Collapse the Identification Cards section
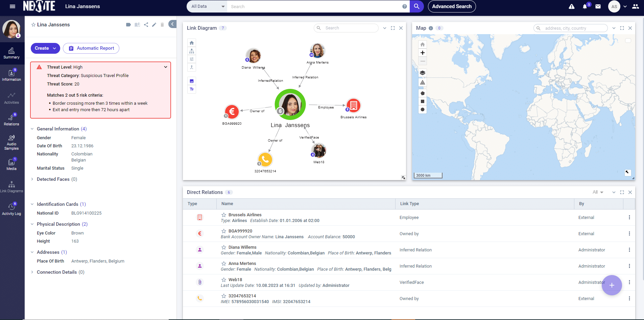 click(x=32, y=204)
